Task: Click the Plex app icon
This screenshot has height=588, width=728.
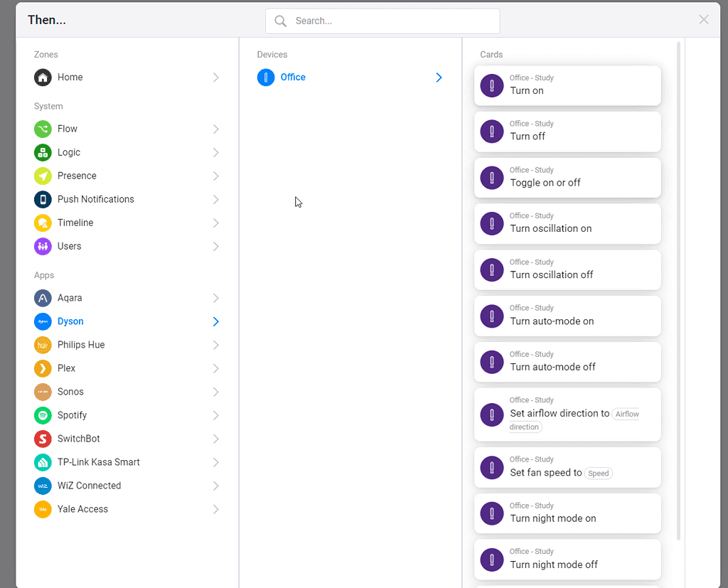Action: [43, 368]
